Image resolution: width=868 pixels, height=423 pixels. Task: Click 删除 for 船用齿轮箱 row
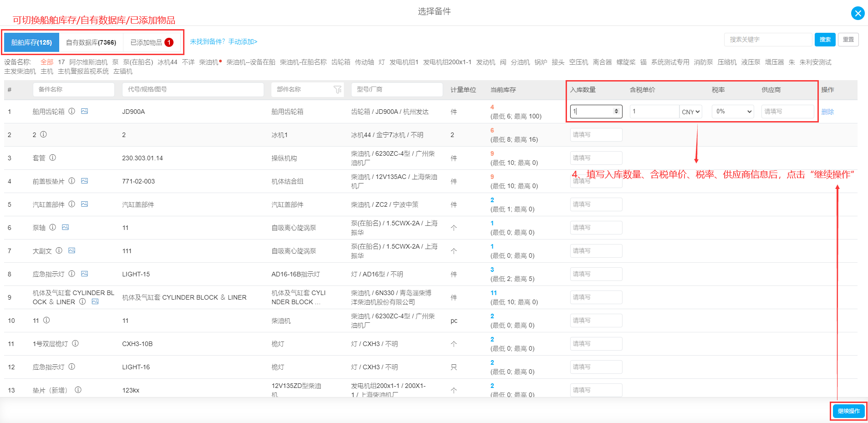(x=827, y=112)
